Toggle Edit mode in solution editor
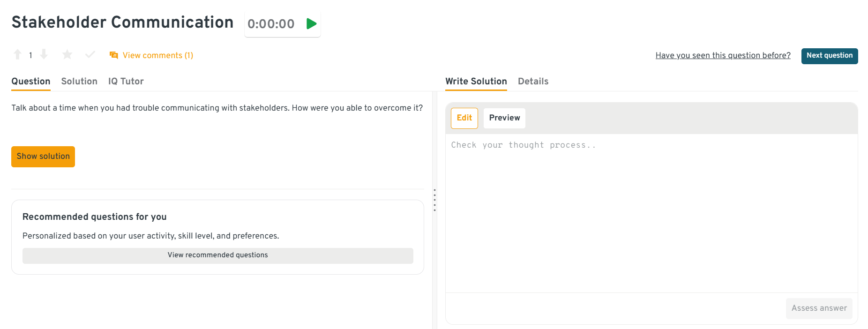 (x=464, y=118)
